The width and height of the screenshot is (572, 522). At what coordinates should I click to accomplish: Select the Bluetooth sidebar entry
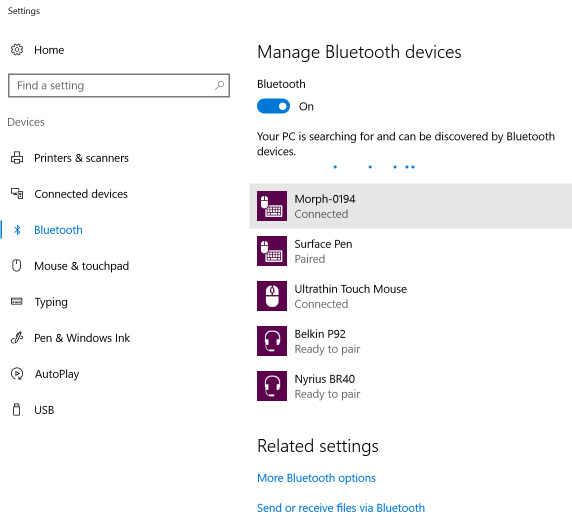click(58, 230)
